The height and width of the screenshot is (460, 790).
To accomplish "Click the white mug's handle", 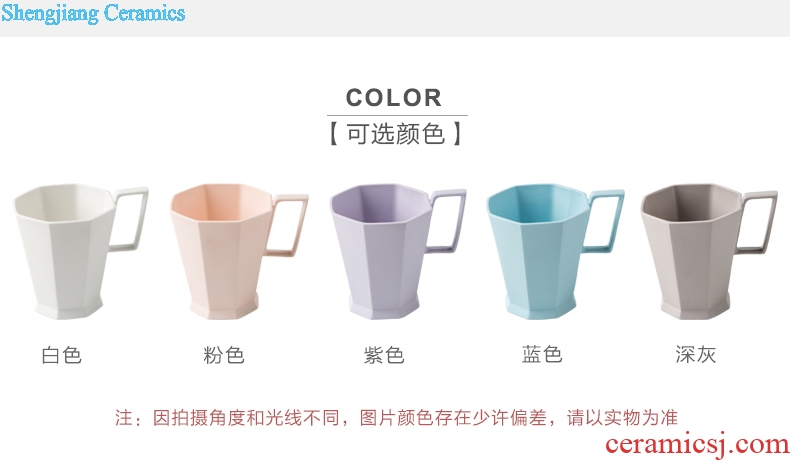I will (129, 219).
